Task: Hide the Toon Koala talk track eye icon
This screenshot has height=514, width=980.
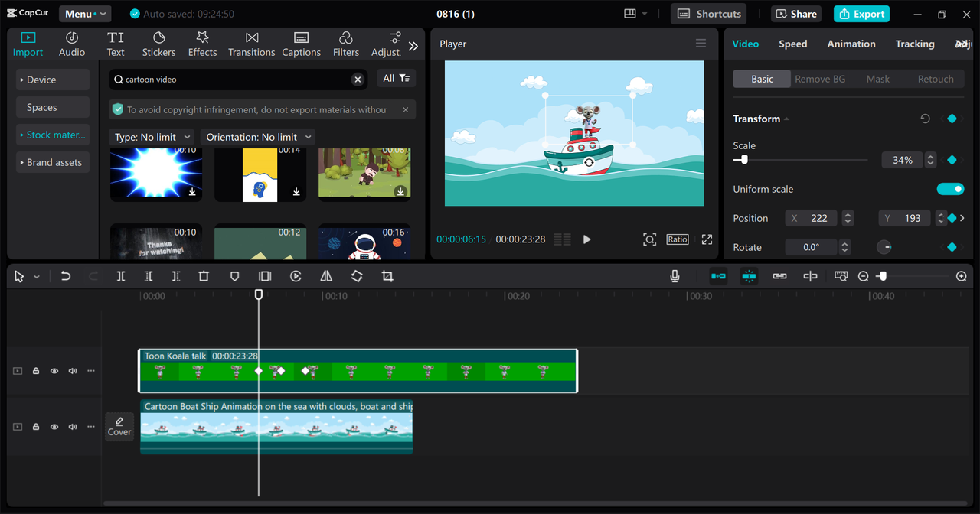Action: (54, 371)
